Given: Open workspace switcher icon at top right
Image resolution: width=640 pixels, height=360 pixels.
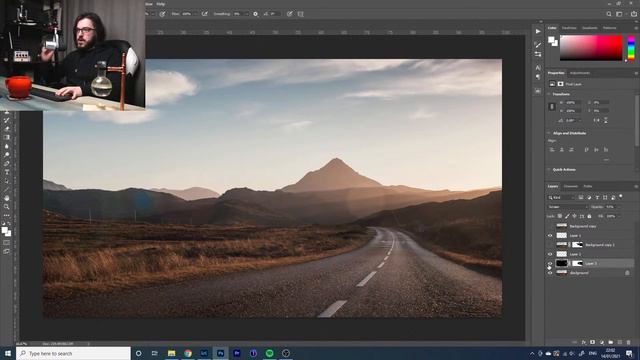Looking at the screenshot, I should [x=619, y=14].
